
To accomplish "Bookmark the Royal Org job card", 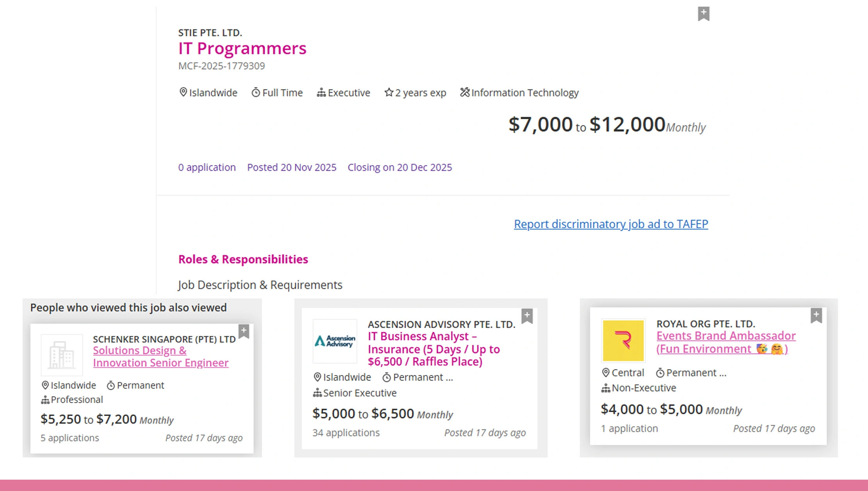I will click(816, 315).
